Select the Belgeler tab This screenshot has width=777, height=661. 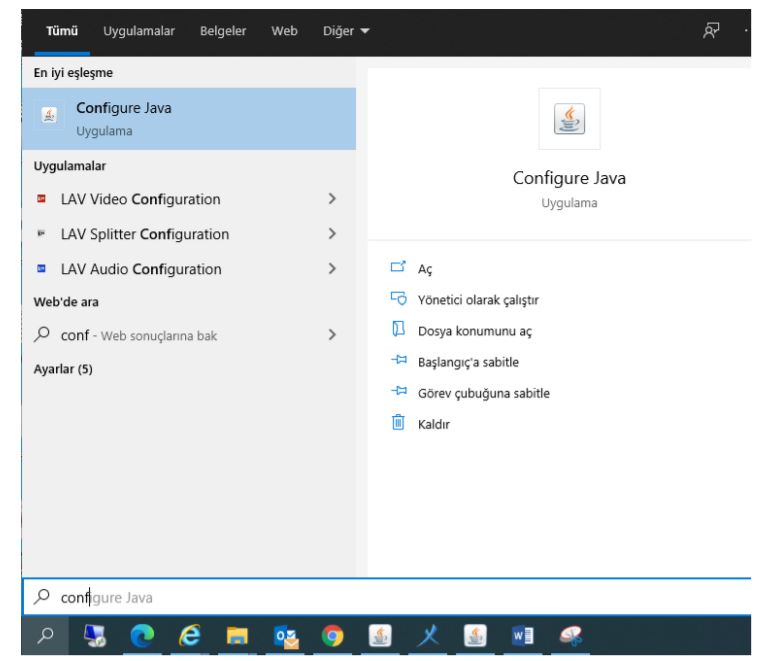222,31
